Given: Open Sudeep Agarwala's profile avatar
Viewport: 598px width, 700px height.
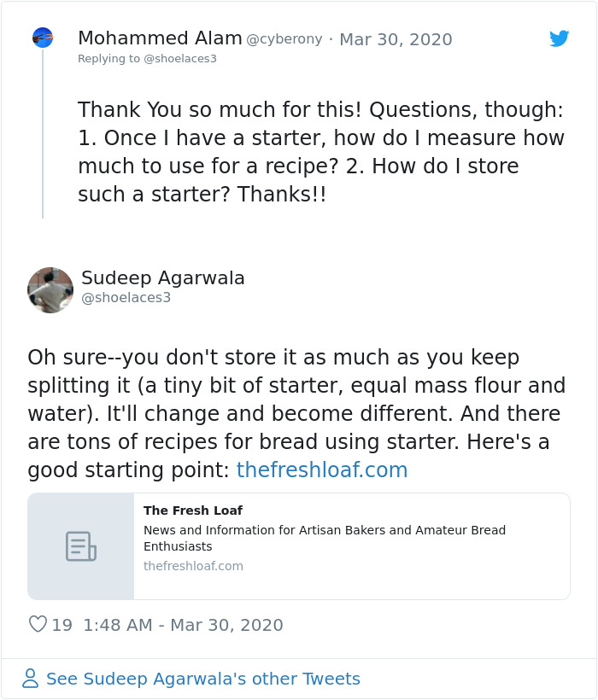Looking at the screenshot, I should pos(50,289).
